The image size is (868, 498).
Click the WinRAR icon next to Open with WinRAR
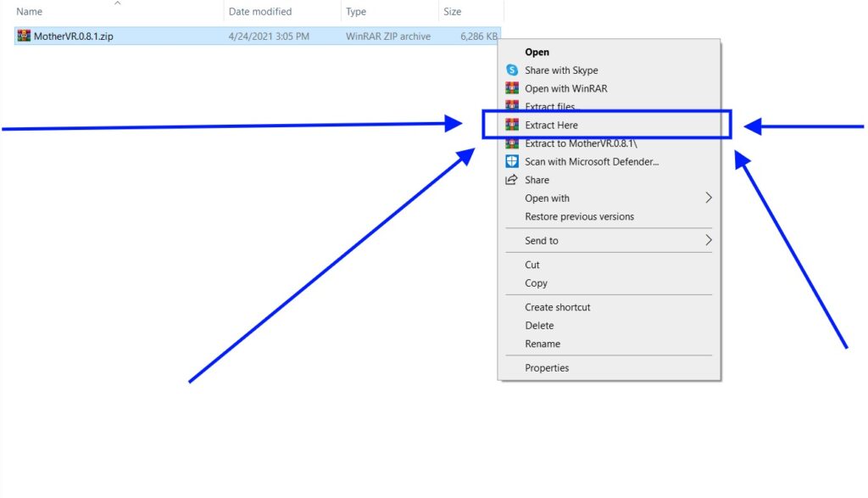(512, 88)
